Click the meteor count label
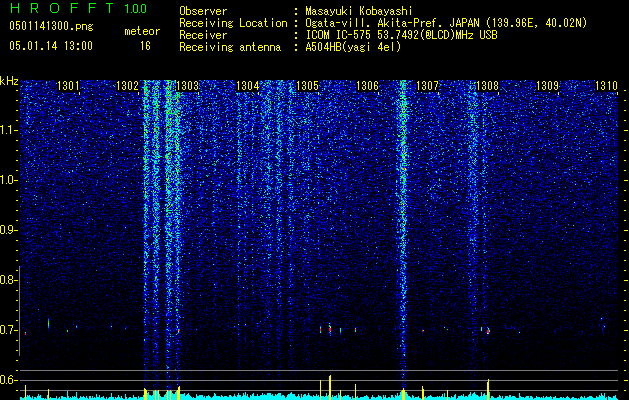This screenshot has width=629, height=400. 142,31
